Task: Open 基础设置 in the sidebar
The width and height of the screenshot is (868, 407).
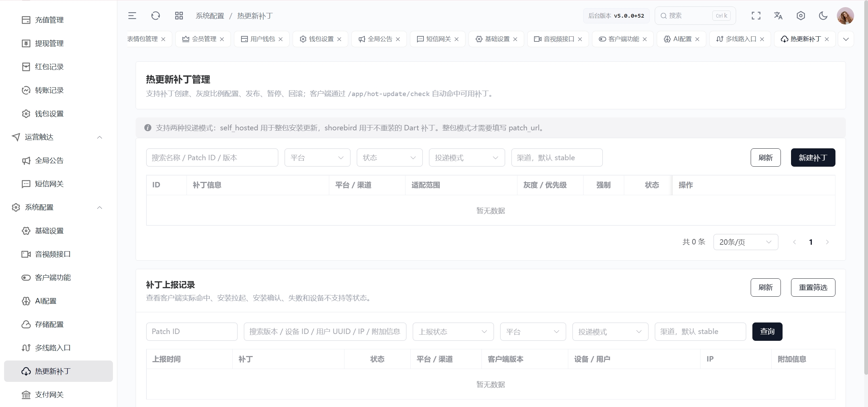Action: click(58, 231)
